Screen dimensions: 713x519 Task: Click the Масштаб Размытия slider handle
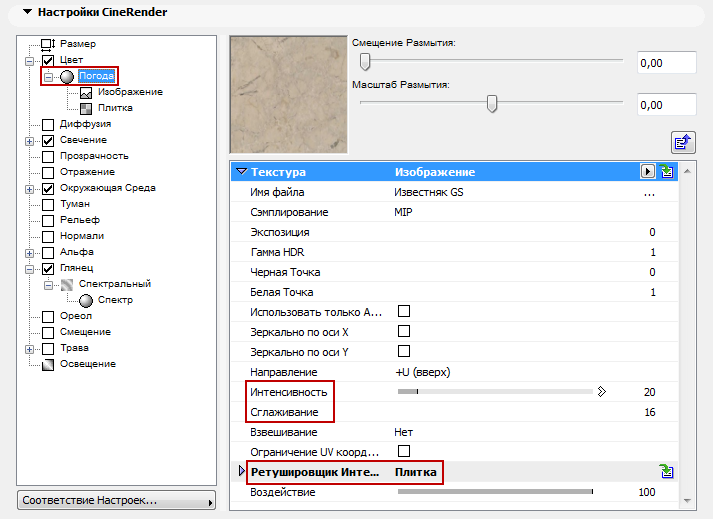tap(492, 103)
